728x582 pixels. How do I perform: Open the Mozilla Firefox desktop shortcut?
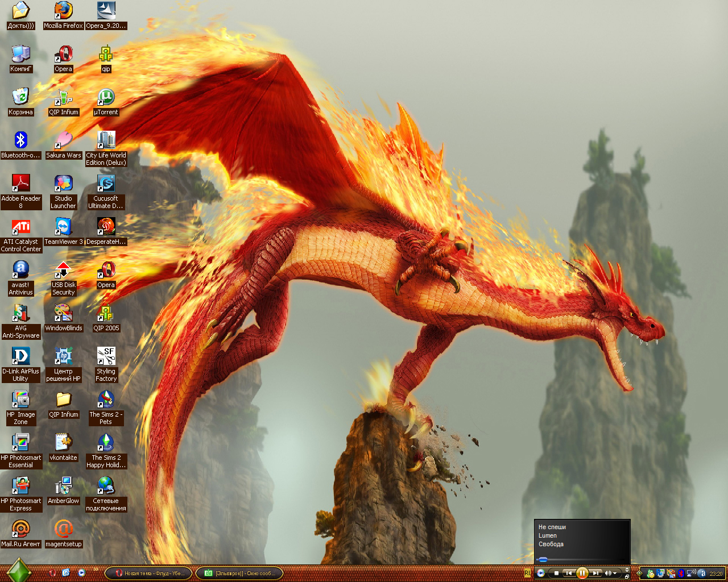(63, 15)
